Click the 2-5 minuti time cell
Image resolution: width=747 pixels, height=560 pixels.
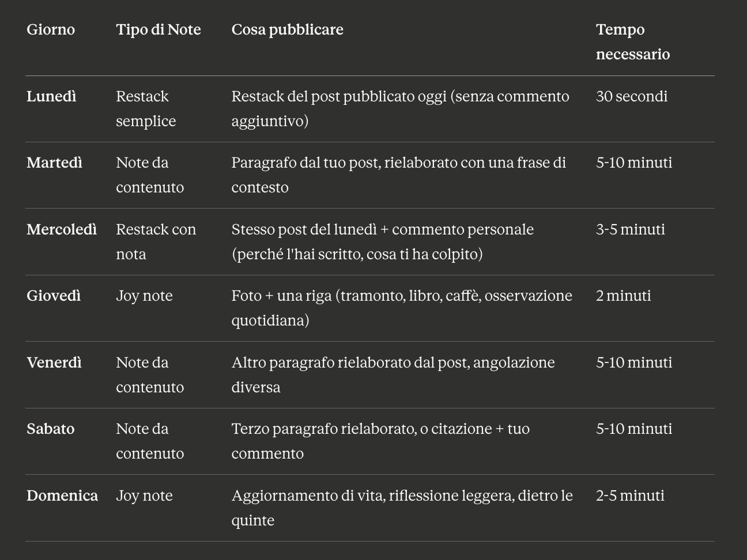(630, 495)
